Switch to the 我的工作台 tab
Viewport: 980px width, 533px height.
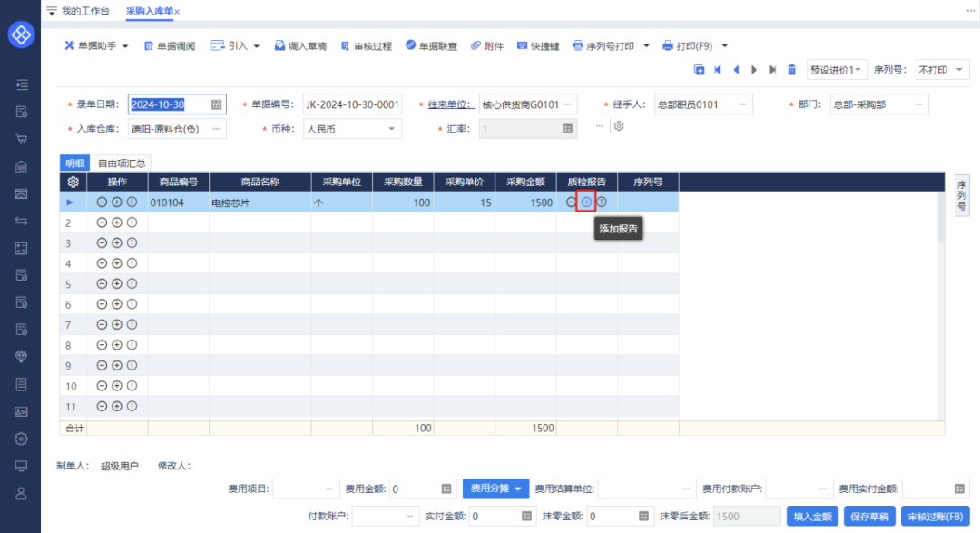[x=85, y=11]
